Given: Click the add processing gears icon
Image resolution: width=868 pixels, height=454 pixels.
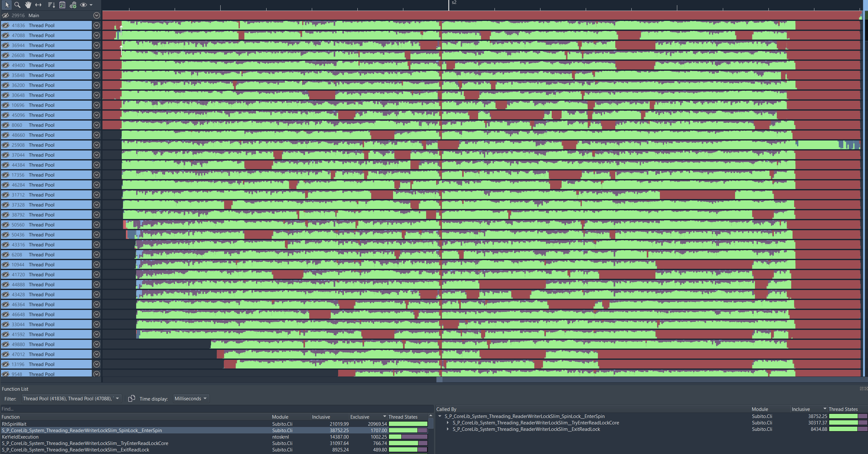Looking at the screenshot, I should pyautogui.click(x=73, y=5).
